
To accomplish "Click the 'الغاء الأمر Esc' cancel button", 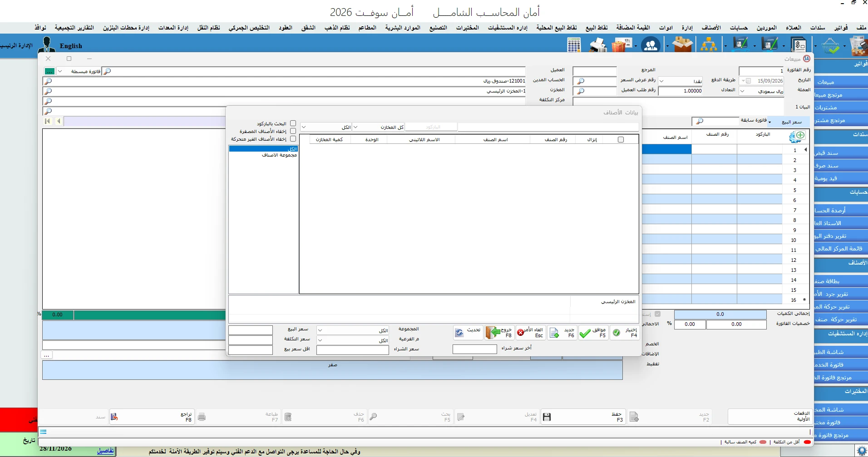I will click(531, 333).
